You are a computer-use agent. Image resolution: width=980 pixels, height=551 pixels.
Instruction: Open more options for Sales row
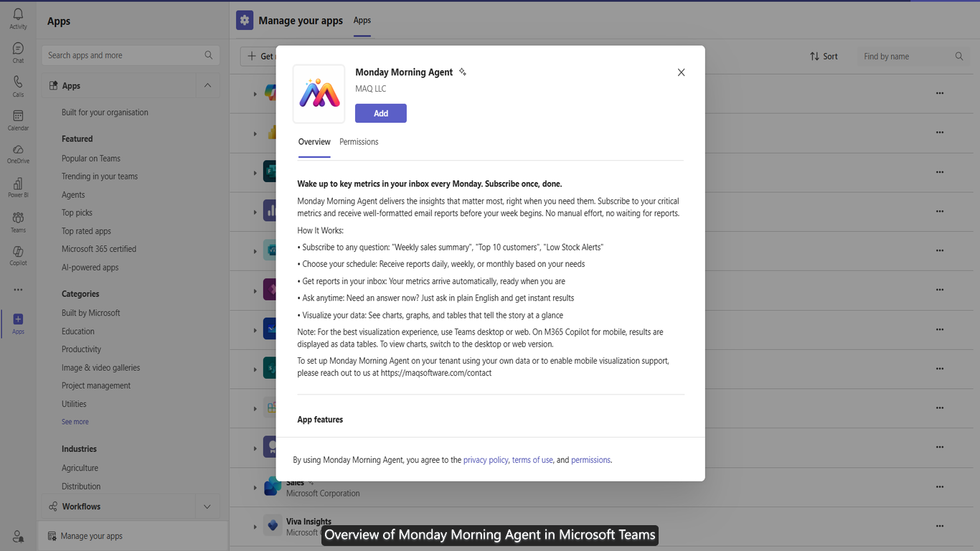point(940,486)
